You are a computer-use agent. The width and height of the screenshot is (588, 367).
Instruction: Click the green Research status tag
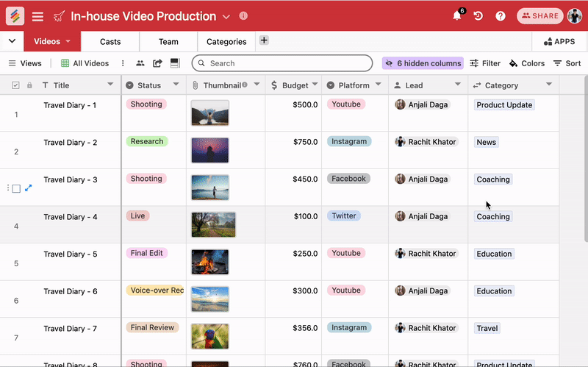[x=146, y=141]
